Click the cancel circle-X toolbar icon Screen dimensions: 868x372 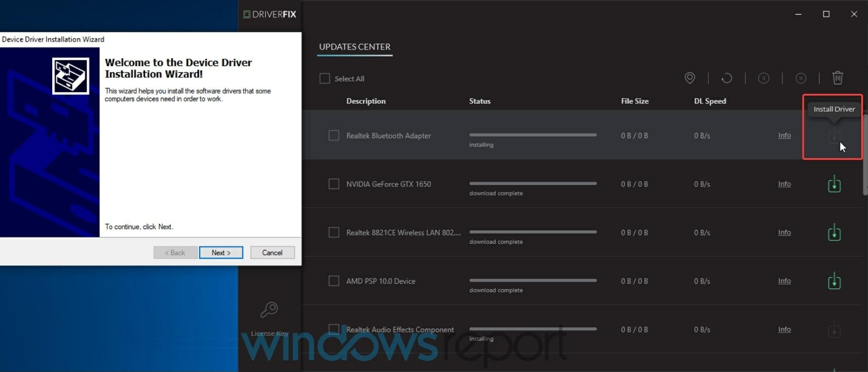(x=801, y=78)
